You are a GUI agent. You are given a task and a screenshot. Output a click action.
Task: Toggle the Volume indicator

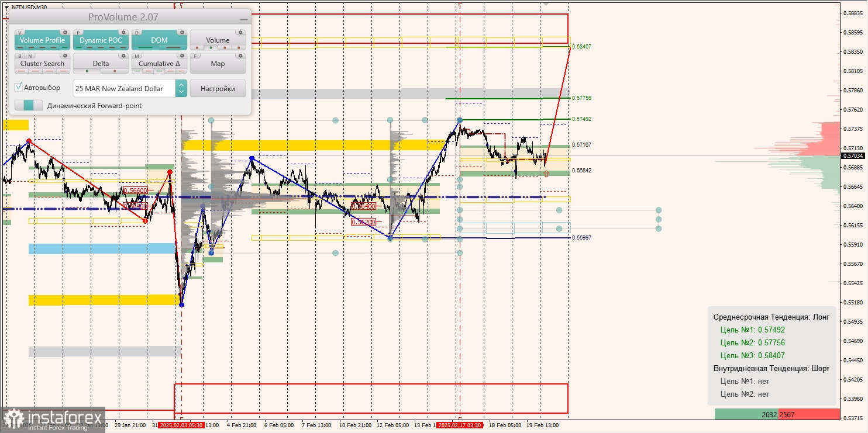click(218, 40)
